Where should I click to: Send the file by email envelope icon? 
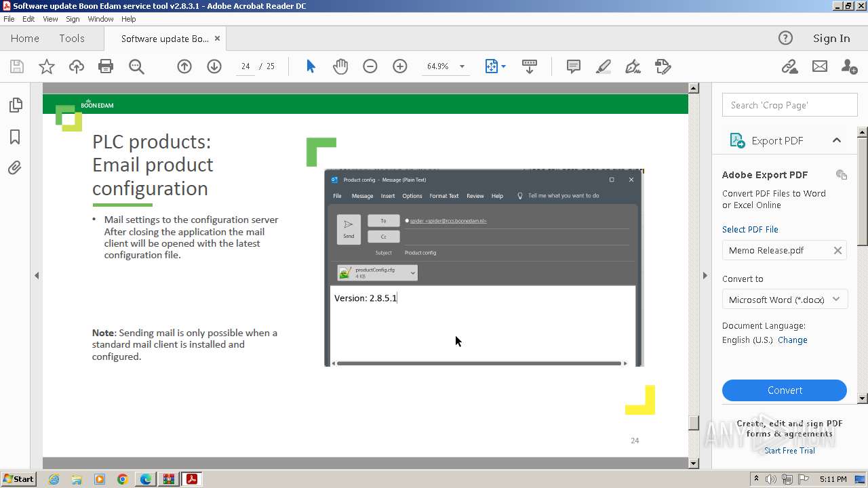(820, 66)
